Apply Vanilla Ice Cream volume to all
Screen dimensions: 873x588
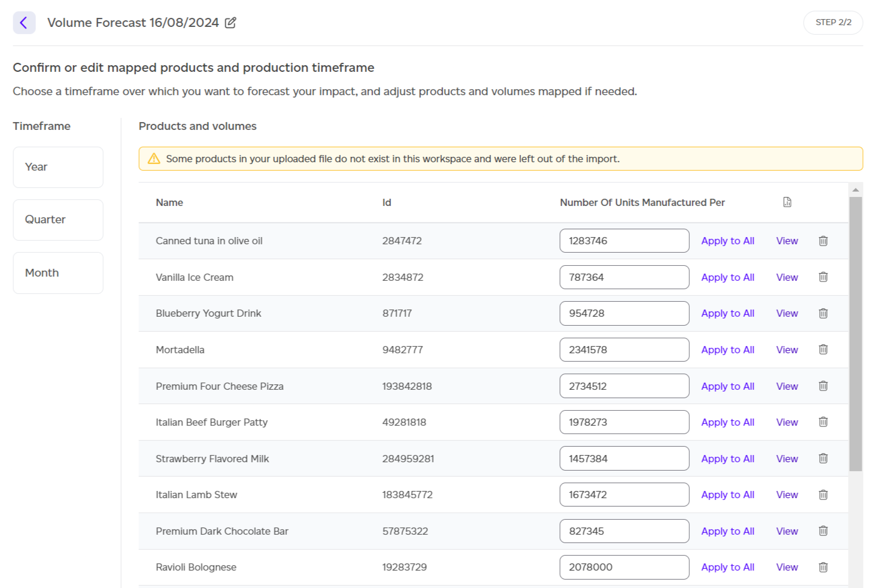pyautogui.click(x=727, y=277)
